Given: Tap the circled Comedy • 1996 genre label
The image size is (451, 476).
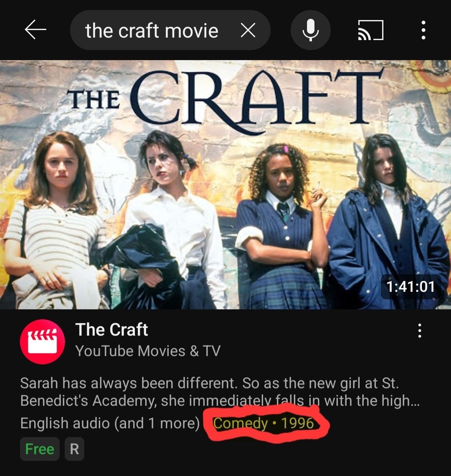Looking at the screenshot, I should click(x=263, y=423).
